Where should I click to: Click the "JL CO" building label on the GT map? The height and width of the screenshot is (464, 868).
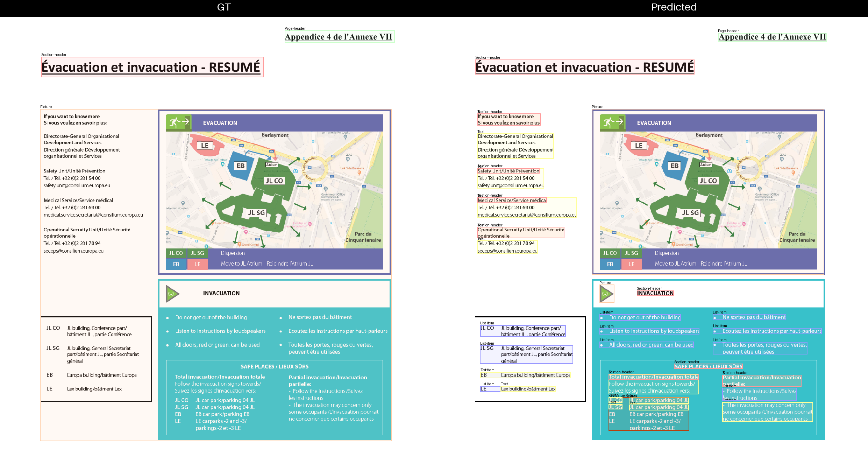click(x=274, y=181)
